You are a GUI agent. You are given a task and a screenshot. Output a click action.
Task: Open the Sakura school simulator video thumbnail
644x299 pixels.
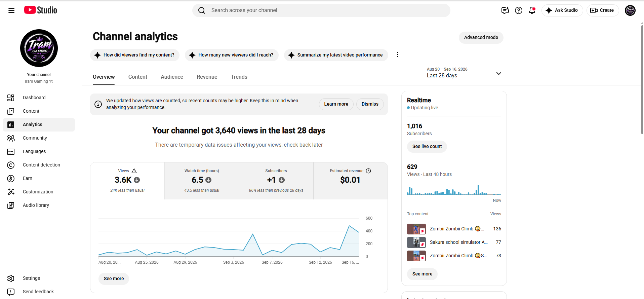pyautogui.click(x=416, y=242)
